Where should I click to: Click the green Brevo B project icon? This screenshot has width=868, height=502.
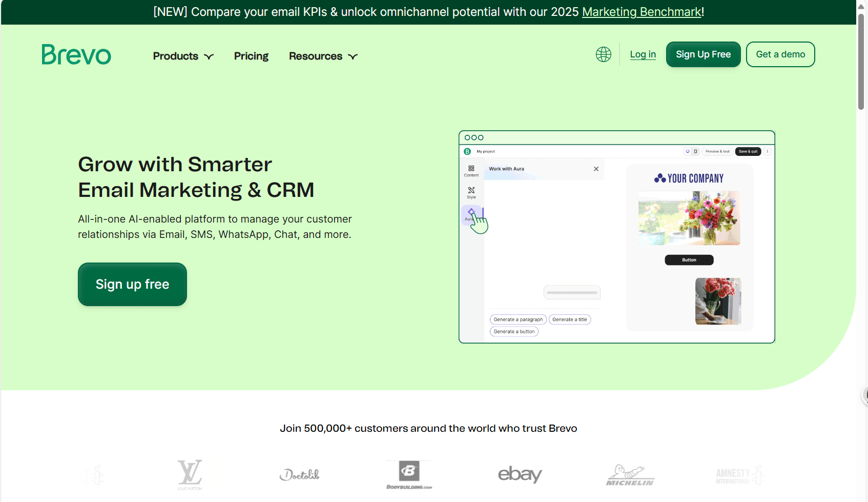point(467,151)
